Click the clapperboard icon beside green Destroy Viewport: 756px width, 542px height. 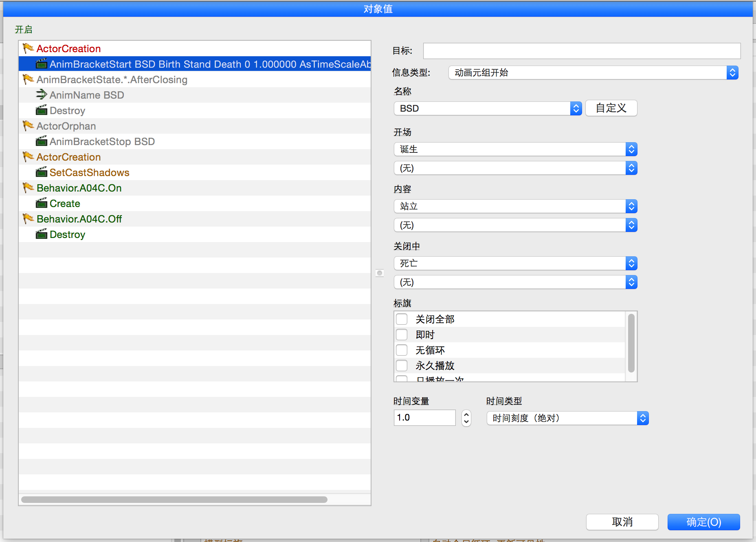point(41,234)
